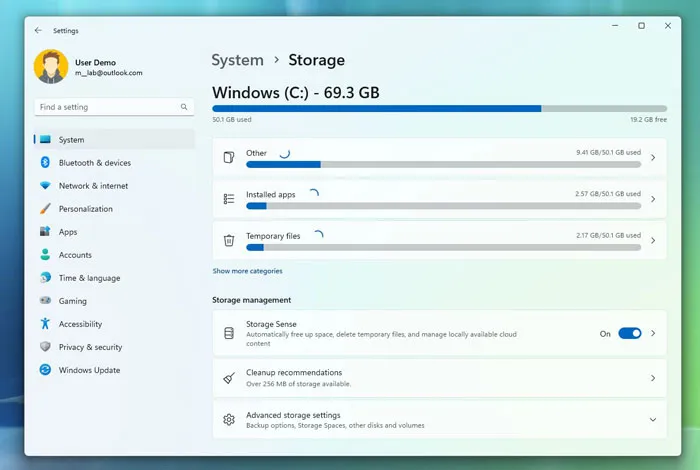
Task: Open Storage Sense details chevron
Action: pos(653,333)
